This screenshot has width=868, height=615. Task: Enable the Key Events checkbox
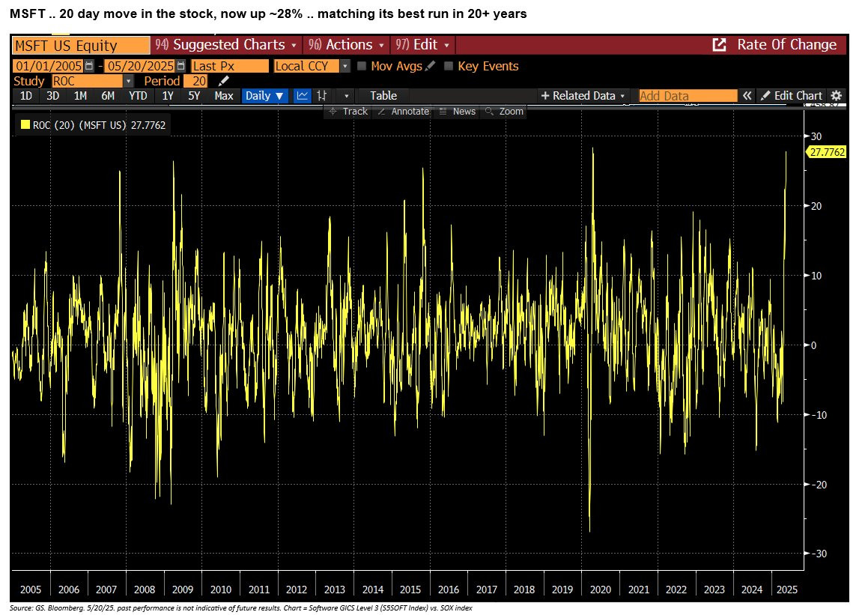(x=449, y=67)
